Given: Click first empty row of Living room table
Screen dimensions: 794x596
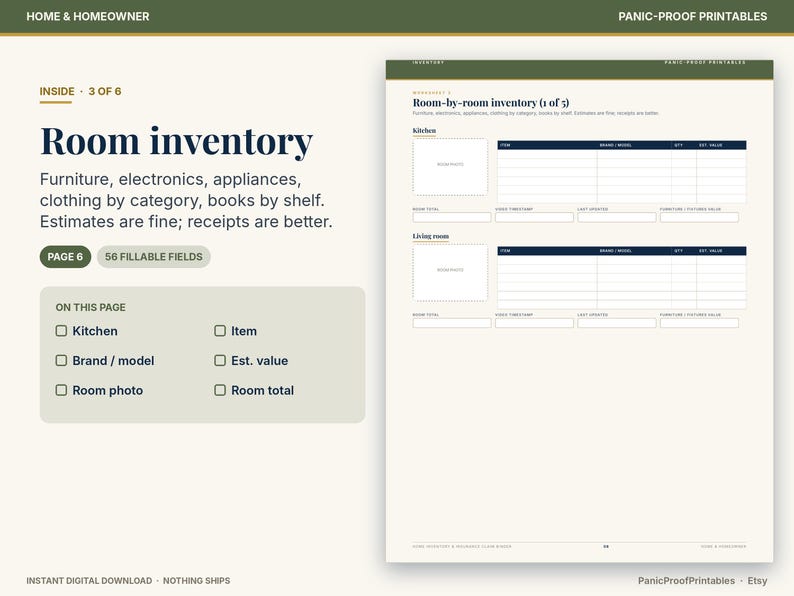Looking at the screenshot, I should click(x=621, y=260).
